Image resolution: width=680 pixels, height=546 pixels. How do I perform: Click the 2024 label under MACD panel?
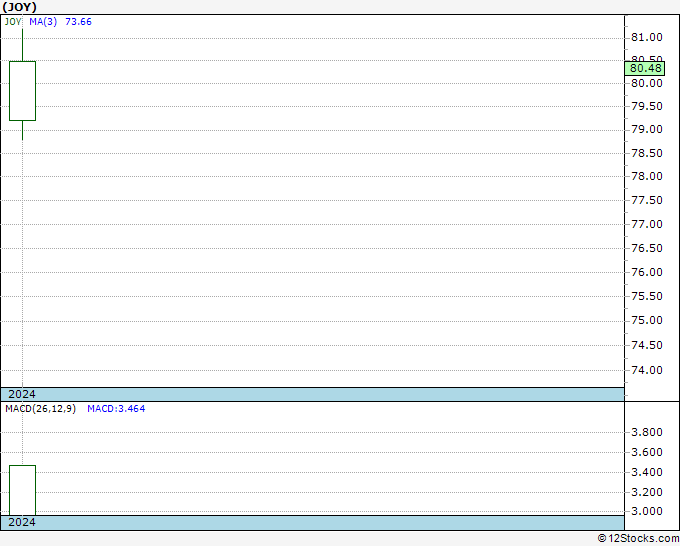(x=22, y=522)
